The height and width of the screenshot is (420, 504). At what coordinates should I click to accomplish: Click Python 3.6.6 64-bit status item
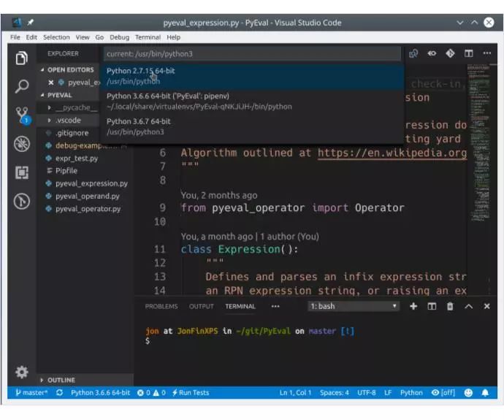[101, 393]
